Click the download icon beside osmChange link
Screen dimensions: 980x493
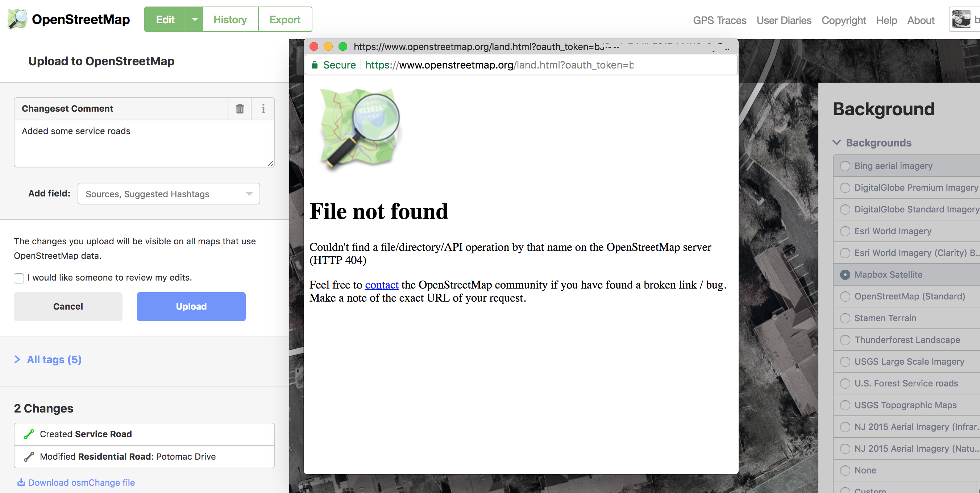(x=21, y=482)
